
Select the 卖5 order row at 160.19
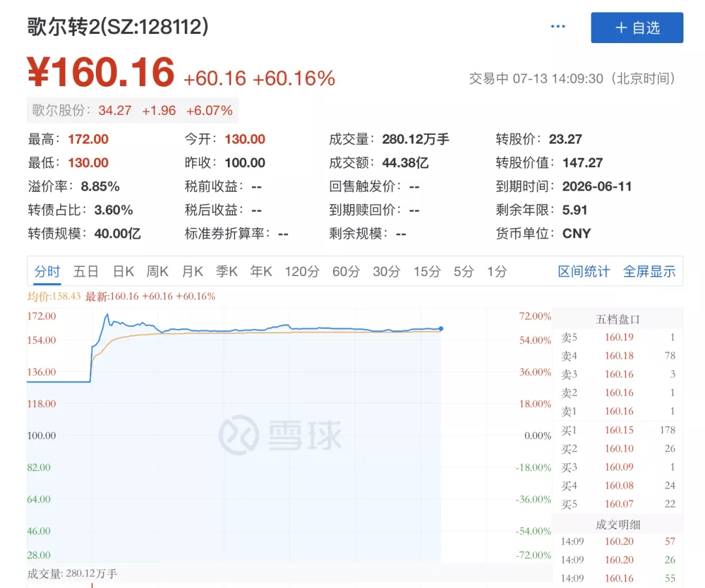click(x=618, y=337)
